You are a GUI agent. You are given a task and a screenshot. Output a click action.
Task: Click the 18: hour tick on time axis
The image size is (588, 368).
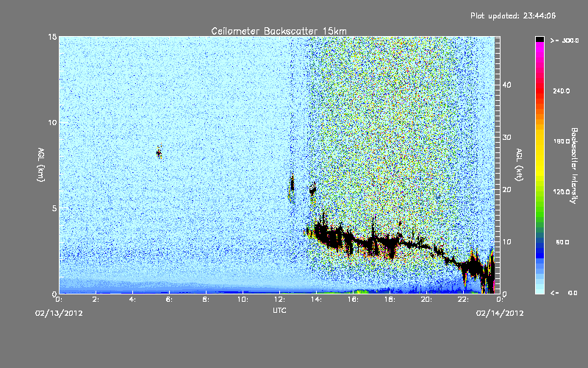[390, 300]
